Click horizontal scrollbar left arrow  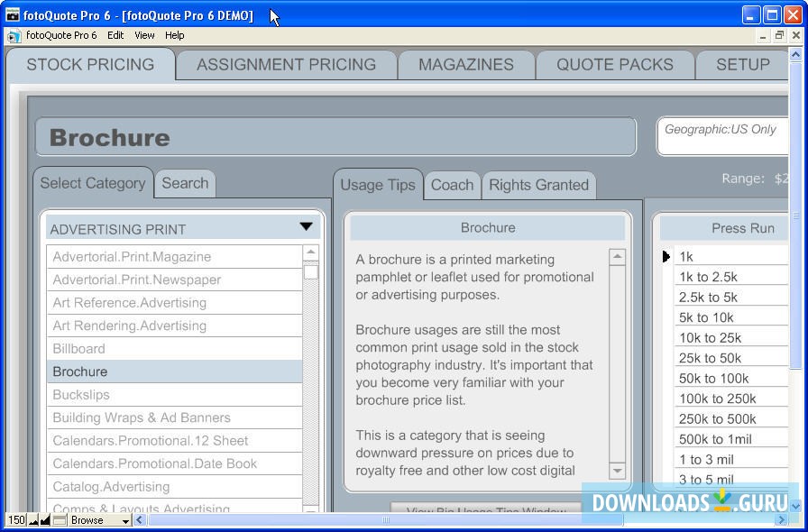tap(140, 519)
